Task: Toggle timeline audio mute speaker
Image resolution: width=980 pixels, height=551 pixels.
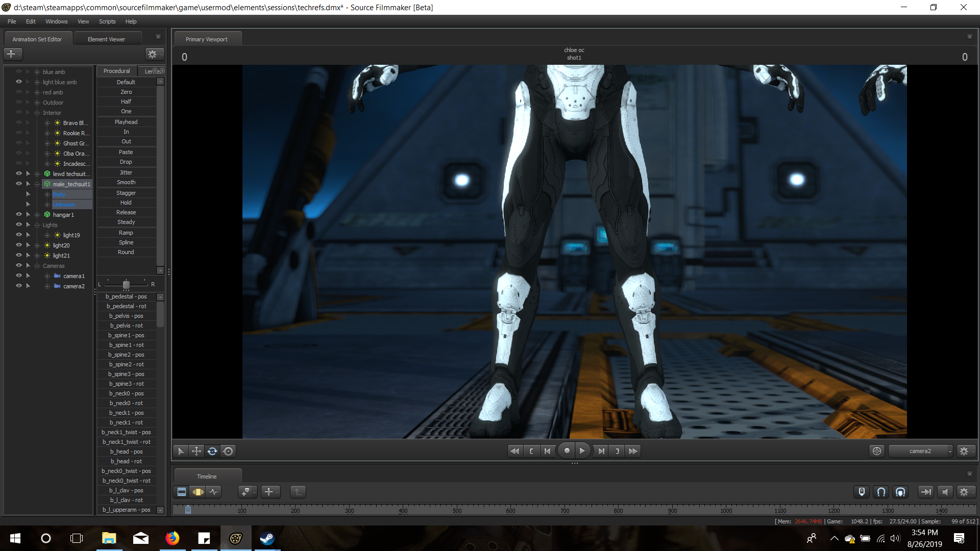Action: pyautogui.click(x=945, y=492)
